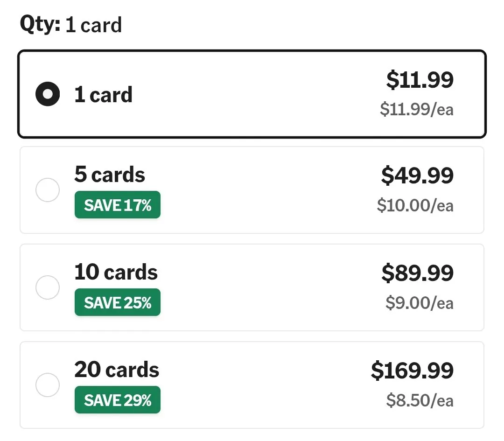
Task: Pick the 10 cards radio button
Action: tap(48, 287)
